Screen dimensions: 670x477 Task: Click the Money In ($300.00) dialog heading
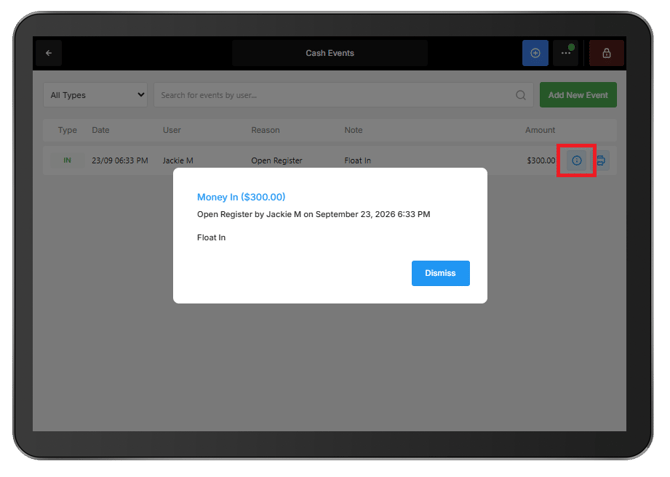241,197
